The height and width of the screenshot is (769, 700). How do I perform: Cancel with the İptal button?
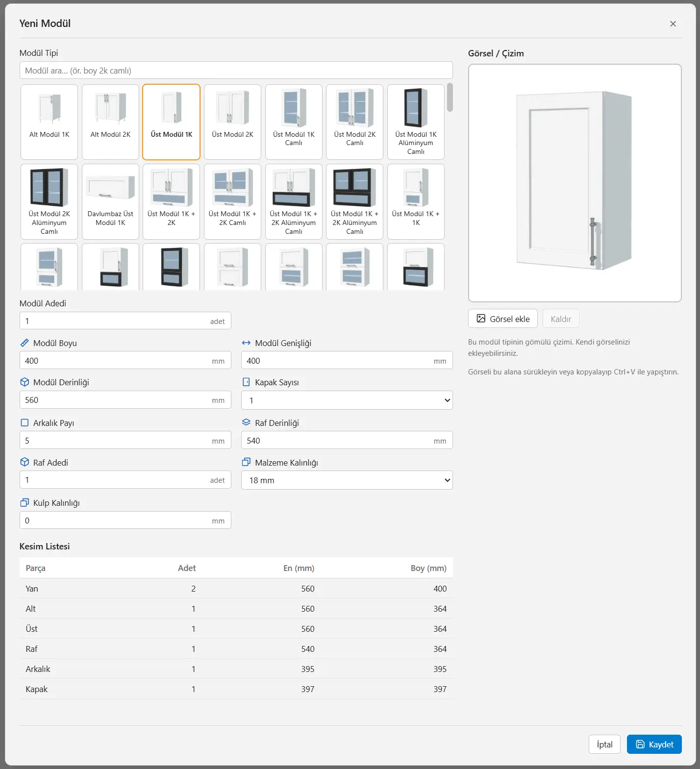[604, 744]
